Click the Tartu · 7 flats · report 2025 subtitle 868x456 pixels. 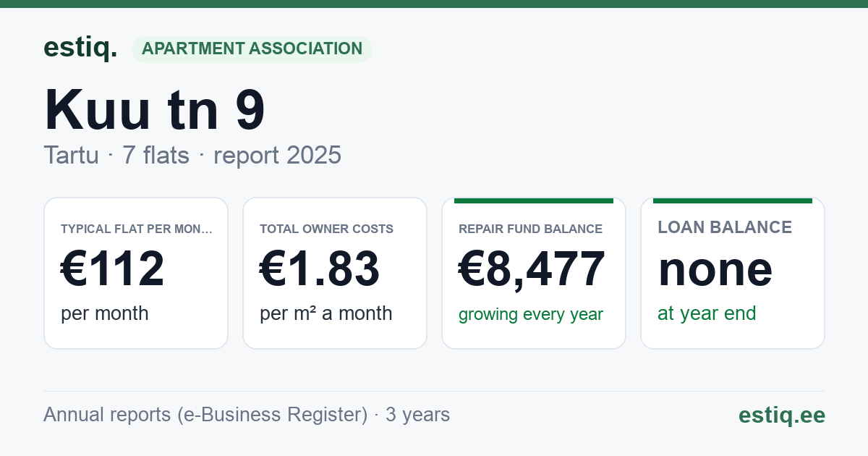[192, 155]
